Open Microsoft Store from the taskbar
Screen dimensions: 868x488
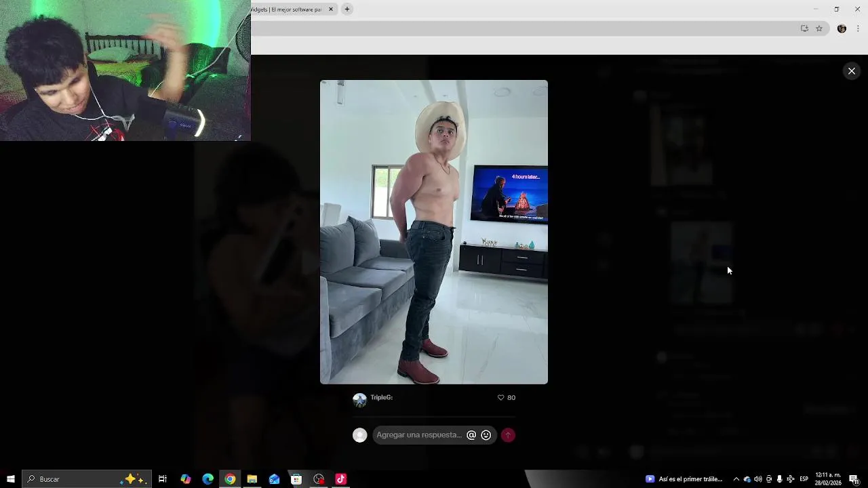(296, 479)
